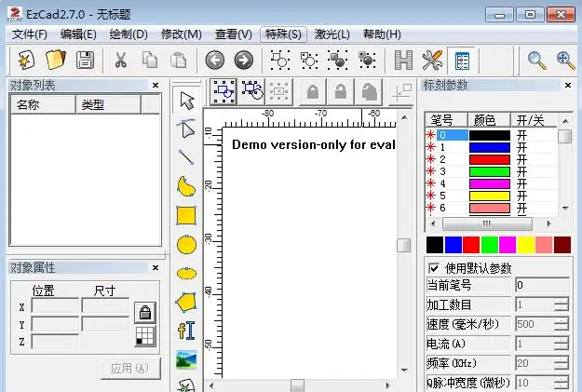The image size is (582, 392).
Task: Pick the black palette swatch
Action: pos(435,246)
